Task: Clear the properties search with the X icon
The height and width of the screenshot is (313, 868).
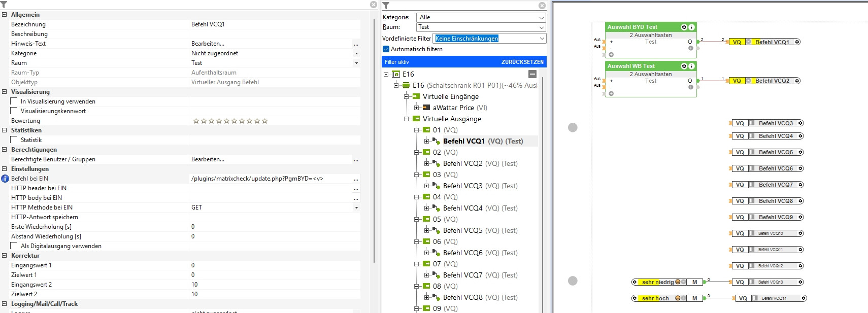Action: [374, 5]
